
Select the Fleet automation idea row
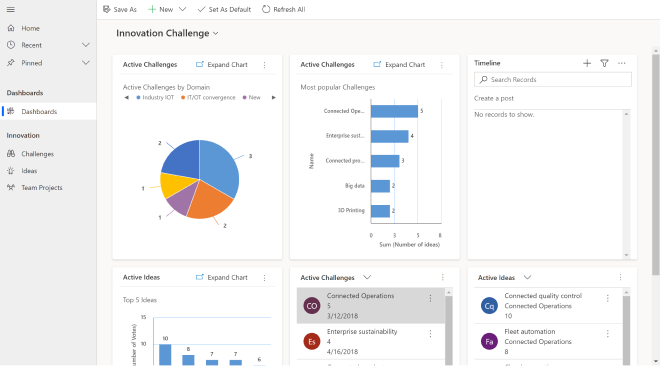click(x=548, y=342)
